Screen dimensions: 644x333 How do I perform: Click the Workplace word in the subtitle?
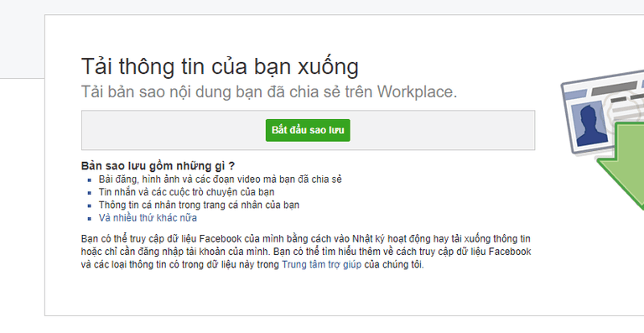pos(418,91)
